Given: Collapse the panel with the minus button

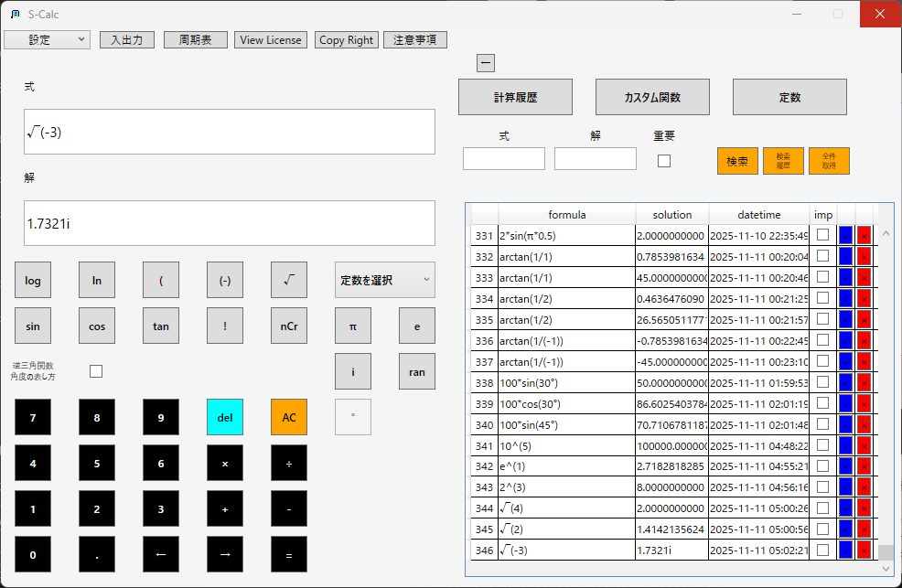Looking at the screenshot, I should pos(486,62).
